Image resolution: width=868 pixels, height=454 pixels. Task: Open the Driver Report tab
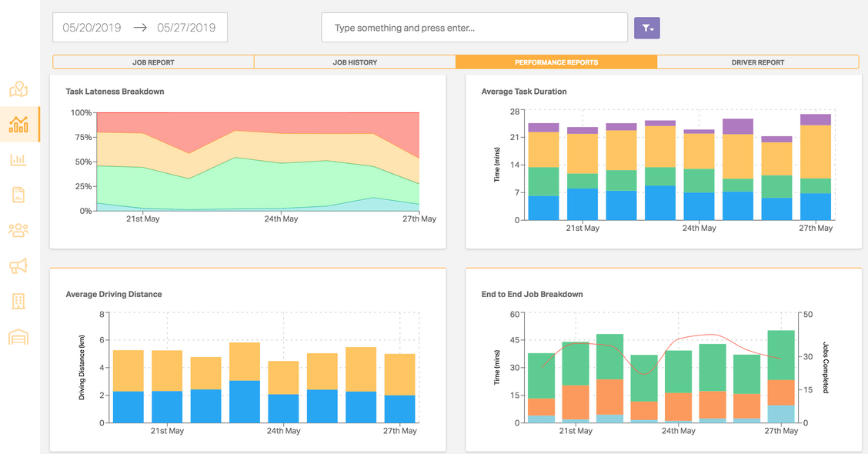pyautogui.click(x=758, y=62)
